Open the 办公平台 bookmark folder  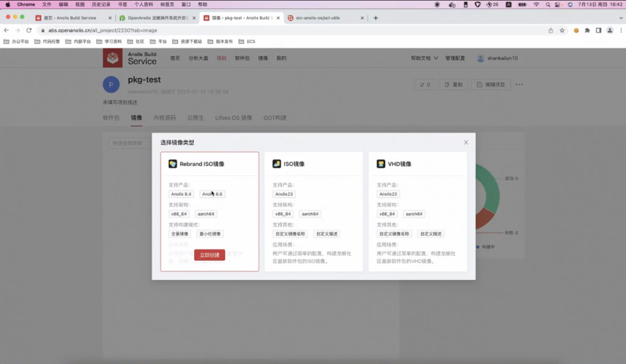pos(16,42)
